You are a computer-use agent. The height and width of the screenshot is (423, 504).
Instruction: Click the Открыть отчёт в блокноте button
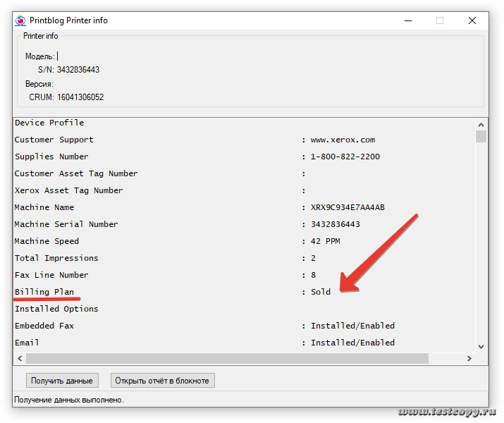162,381
